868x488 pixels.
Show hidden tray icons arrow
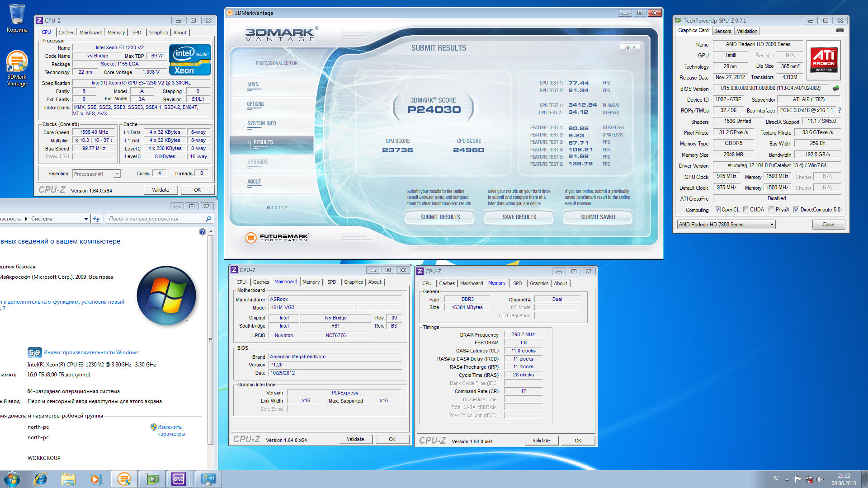787,479
